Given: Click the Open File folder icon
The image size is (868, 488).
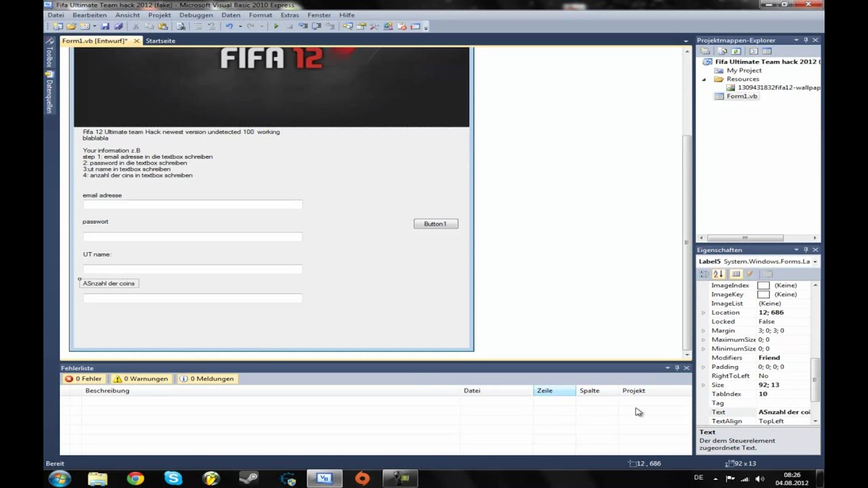Looking at the screenshot, I should (71, 26).
